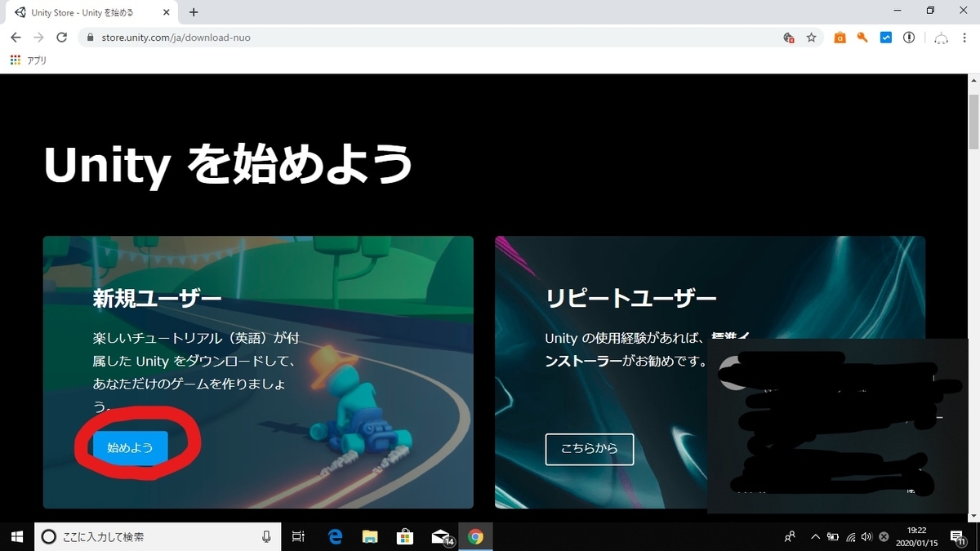Open the blocked cookies indicator icon

pos(788,38)
